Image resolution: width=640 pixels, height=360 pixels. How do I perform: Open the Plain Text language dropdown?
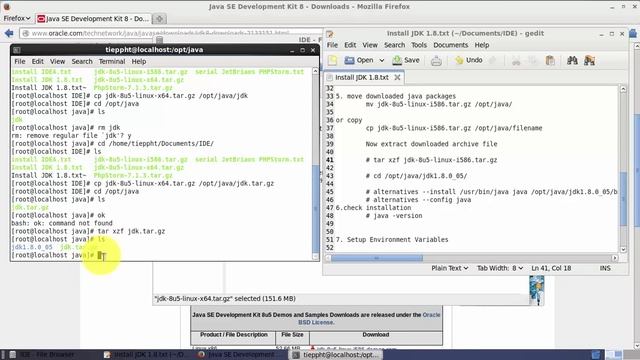[449, 268]
